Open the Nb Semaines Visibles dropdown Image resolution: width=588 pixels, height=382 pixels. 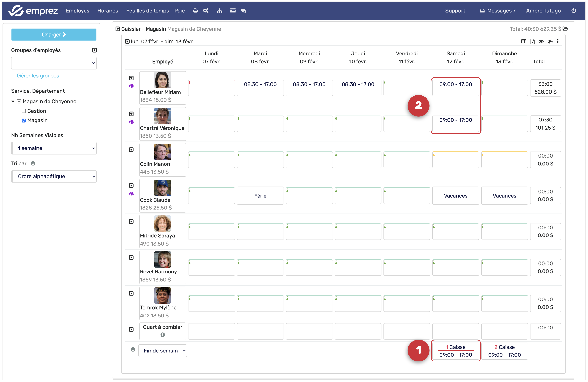(54, 148)
